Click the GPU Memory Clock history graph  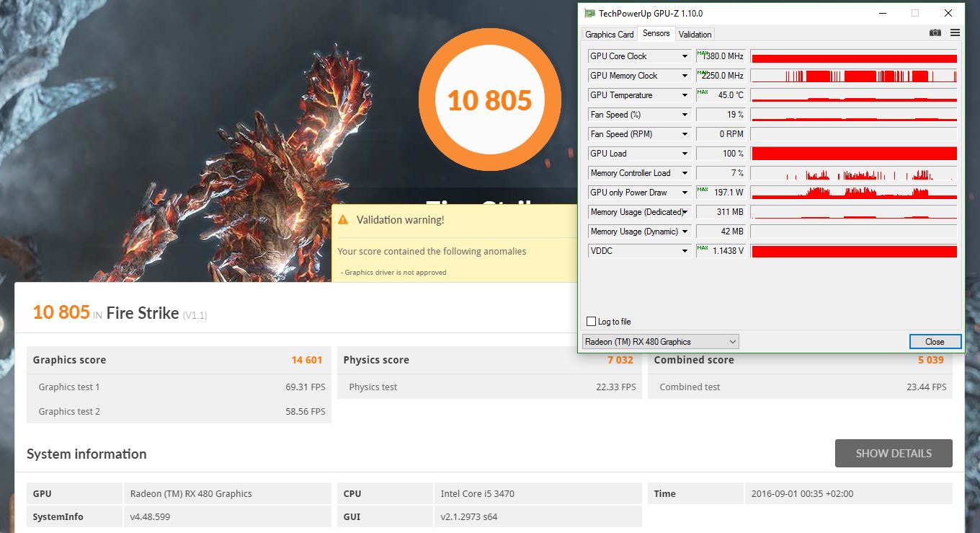click(x=854, y=76)
